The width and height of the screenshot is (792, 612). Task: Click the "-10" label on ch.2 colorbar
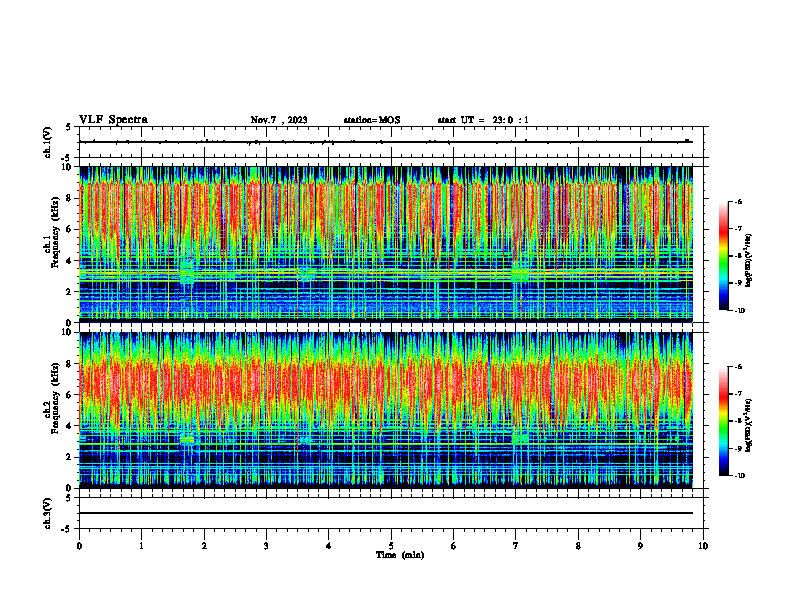coord(740,476)
